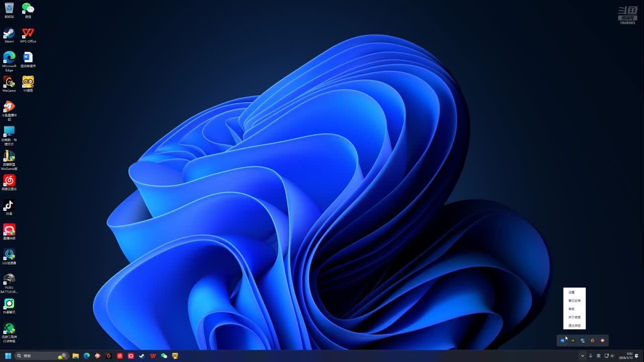This screenshot has width=644, height=362.
Task: Click 设置 in the tray context menu
Action: [572, 292]
